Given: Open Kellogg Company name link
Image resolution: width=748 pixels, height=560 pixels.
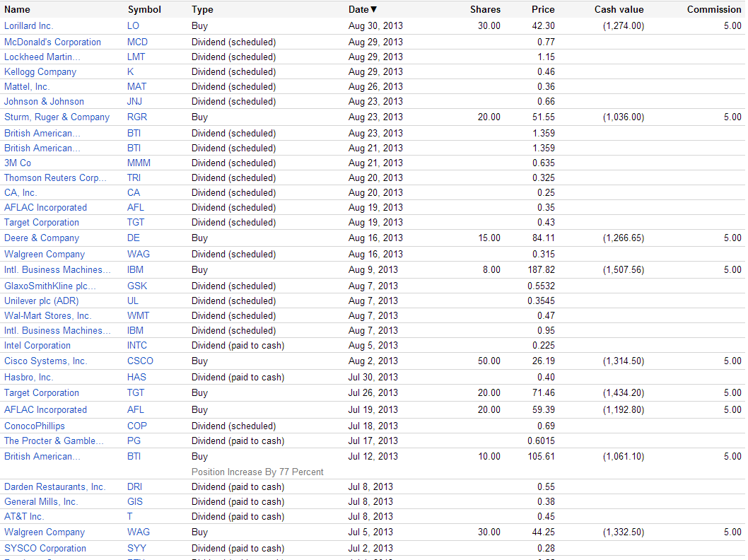Looking at the screenshot, I should coord(40,71).
